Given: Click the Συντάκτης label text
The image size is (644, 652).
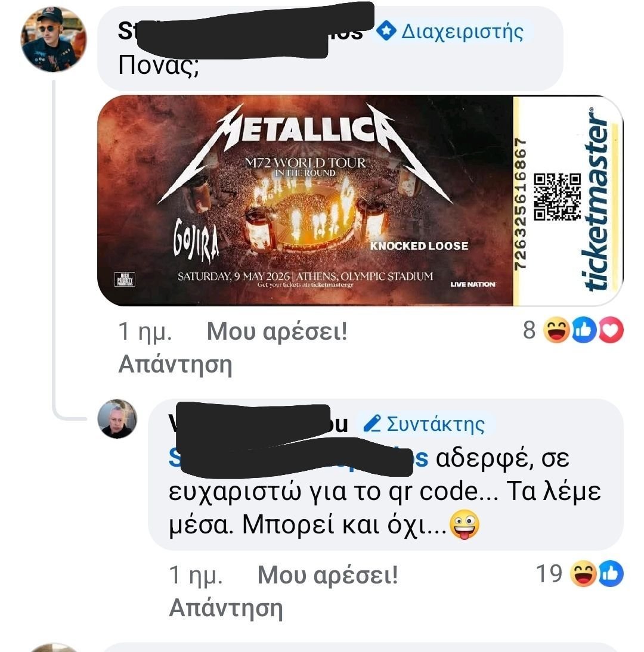Looking at the screenshot, I should pos(435,424).
